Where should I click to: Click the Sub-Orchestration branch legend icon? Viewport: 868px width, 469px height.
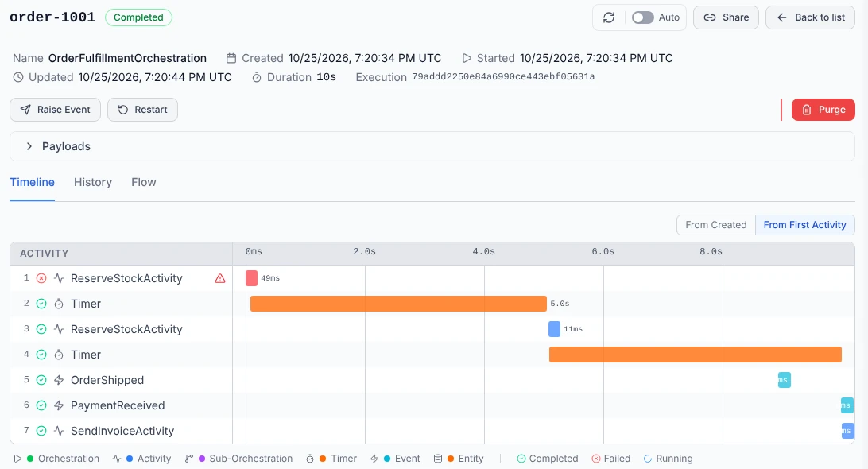[188, 459]
